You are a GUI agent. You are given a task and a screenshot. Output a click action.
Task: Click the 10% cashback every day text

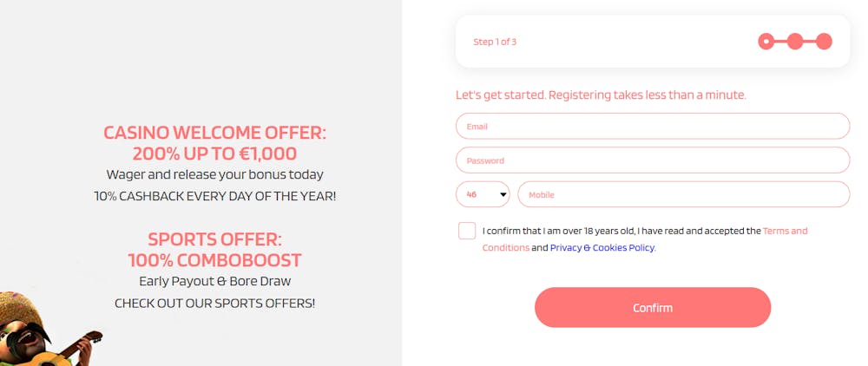(x=214, y=196)
